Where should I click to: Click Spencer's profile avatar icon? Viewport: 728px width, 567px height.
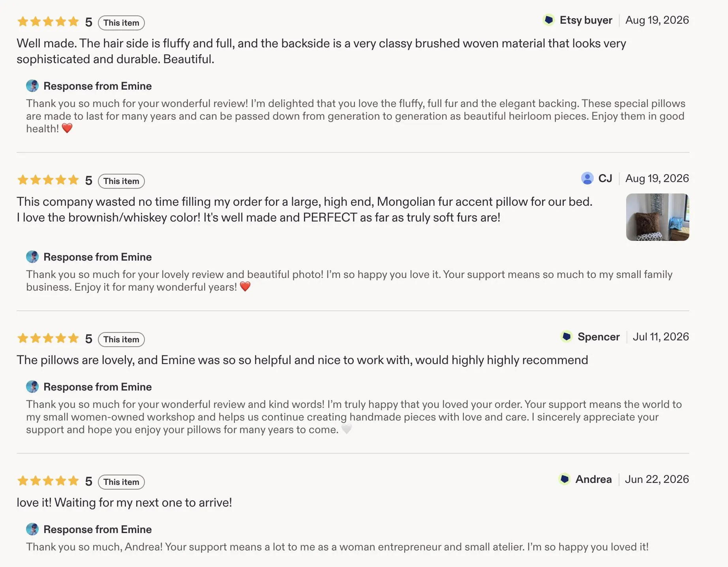point(567,336)
